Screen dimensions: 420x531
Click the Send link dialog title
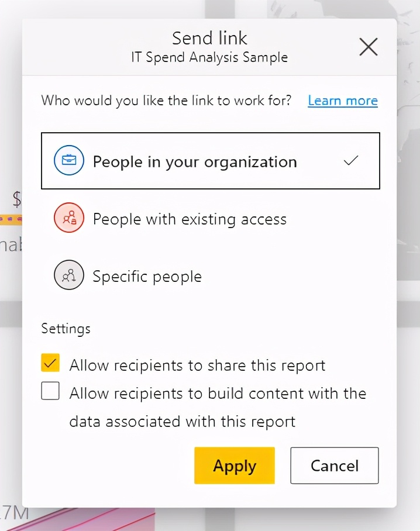(x=209, y=38)
